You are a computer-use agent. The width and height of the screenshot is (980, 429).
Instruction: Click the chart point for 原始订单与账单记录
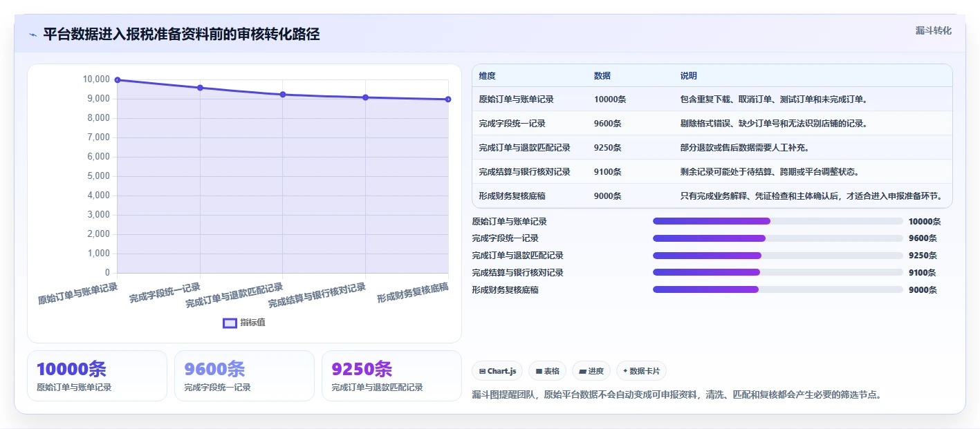tap(118, 80)
